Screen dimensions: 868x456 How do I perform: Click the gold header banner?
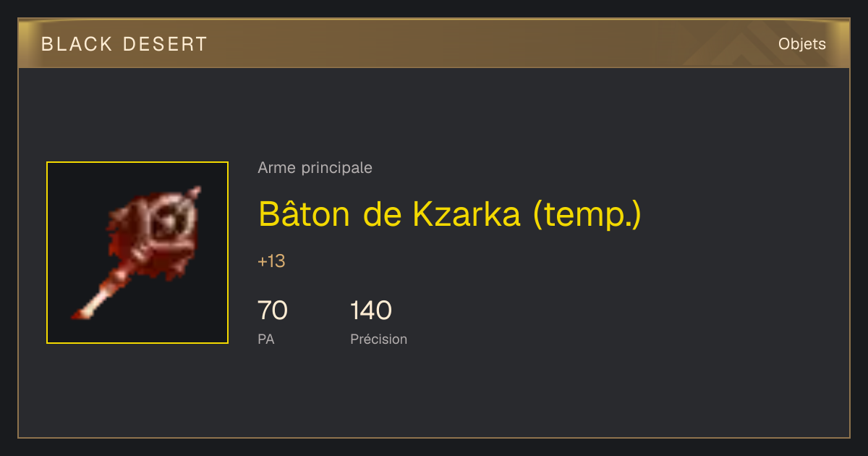[434, 43]
